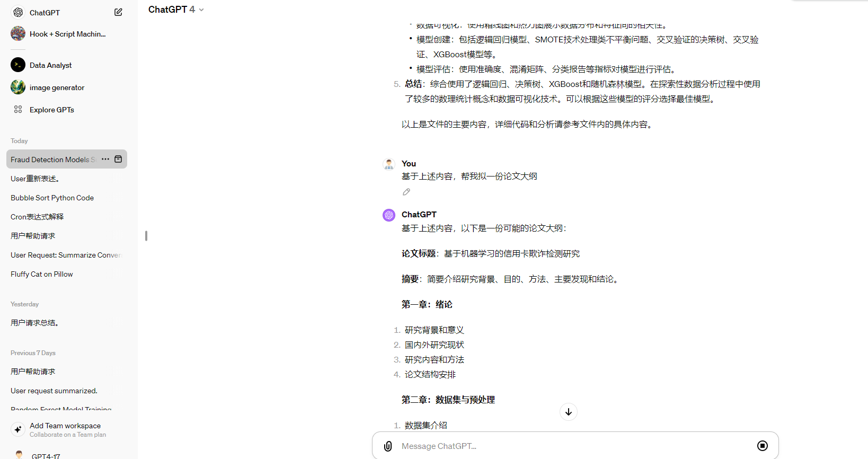The width and height of the screenshot is (868, 459).
Task: Open chat 'Cron表达式解释'
Action: [67, 217]
